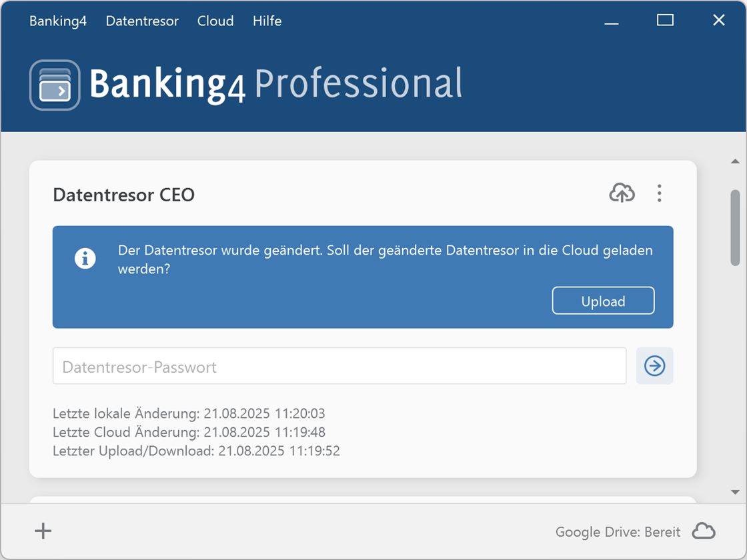Click the cloud upload icon near Datentresor CEO

tap(622, 193)
